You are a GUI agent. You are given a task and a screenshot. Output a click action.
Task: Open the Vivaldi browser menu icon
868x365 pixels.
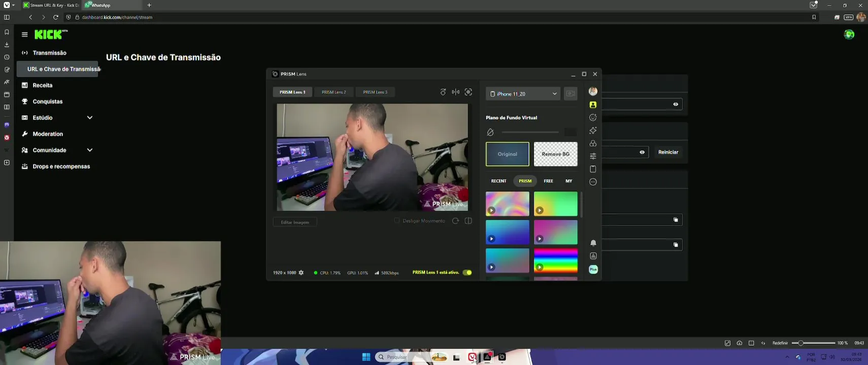point(7,5)
